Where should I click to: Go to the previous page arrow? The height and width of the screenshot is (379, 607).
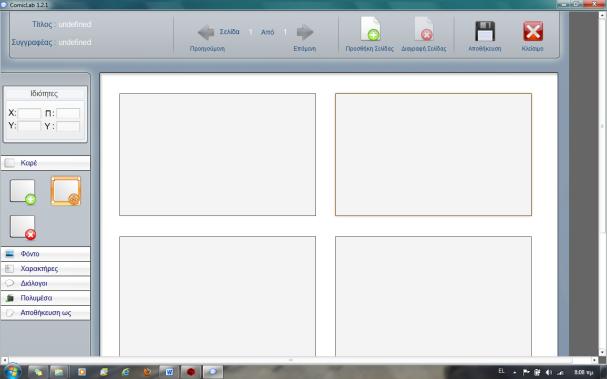(206, 33)
